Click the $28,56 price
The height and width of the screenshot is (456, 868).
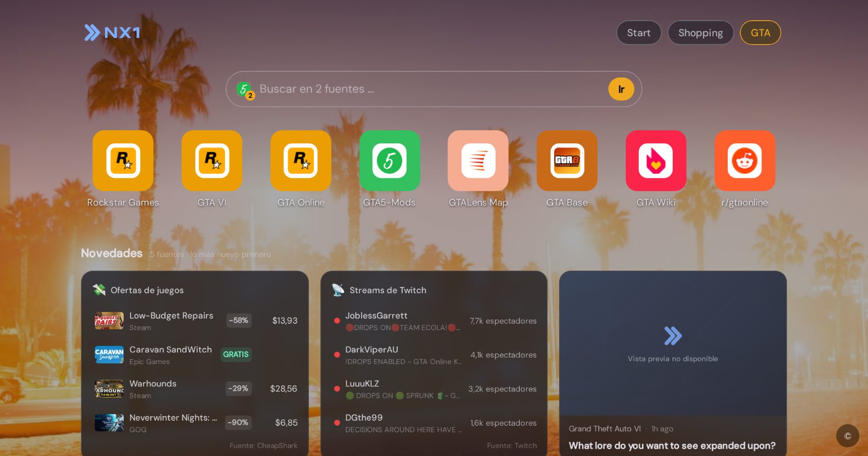coord(284,389)
